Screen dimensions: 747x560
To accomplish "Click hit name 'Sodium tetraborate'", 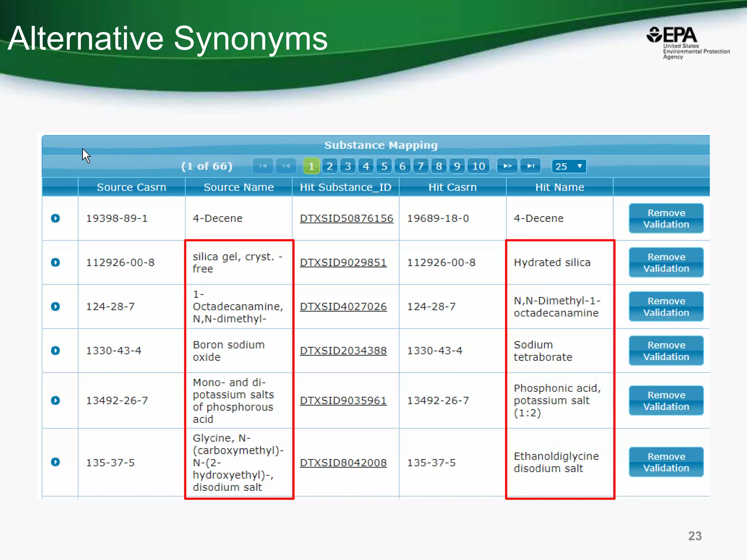I will pyautogui.click(x=543, y=351).
